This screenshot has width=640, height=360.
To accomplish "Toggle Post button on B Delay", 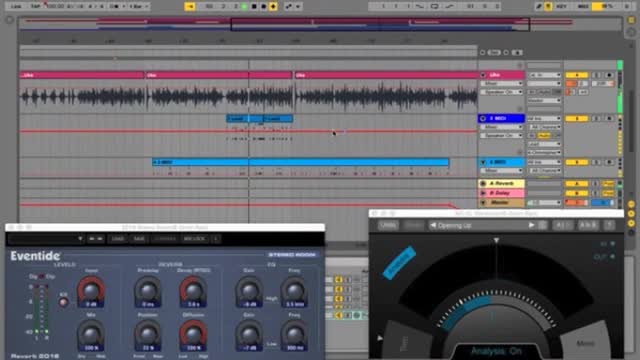I will (608, 193).
